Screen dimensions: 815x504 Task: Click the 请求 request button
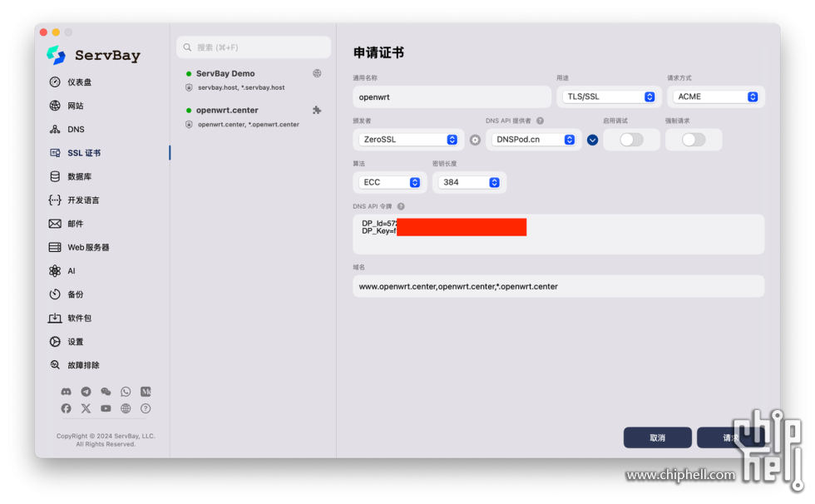point(731,437)
